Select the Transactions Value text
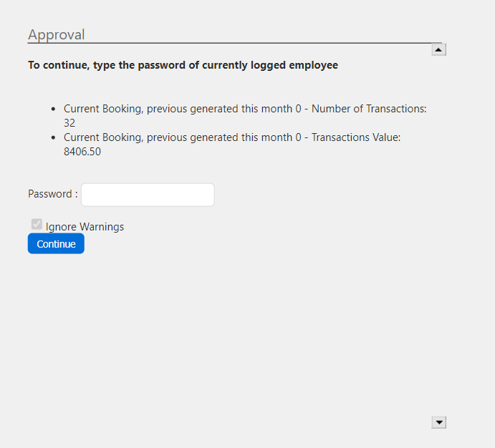This screenshot has height=448, width=495. point(356,137)
